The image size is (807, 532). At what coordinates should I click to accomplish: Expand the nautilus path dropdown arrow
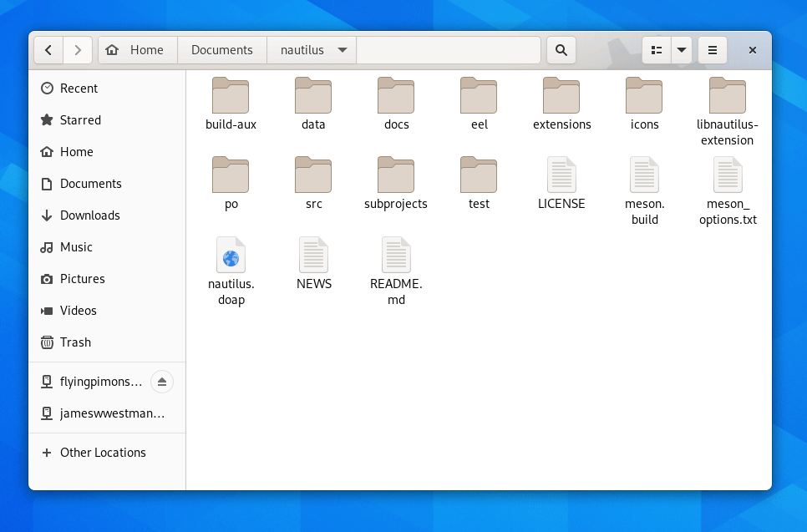coord(343,50)
